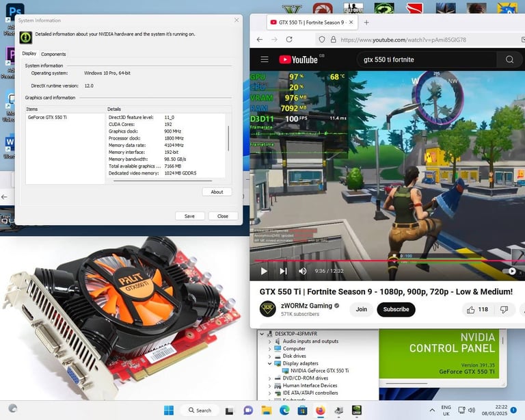Dislike the GTX 550 Ti video
The width and height of the screenshot is (525, 420).
504,309
